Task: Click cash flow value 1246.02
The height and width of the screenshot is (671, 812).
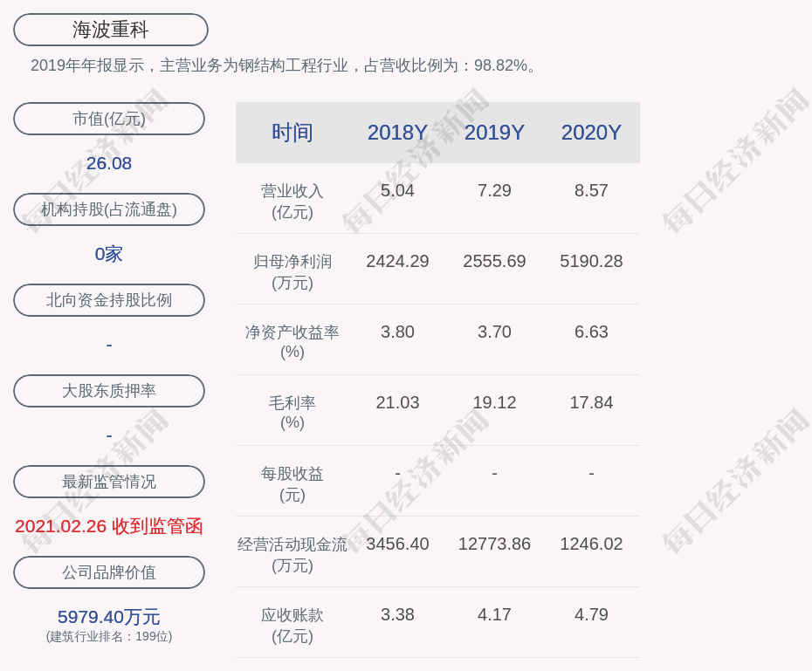Action: [591, 544]
